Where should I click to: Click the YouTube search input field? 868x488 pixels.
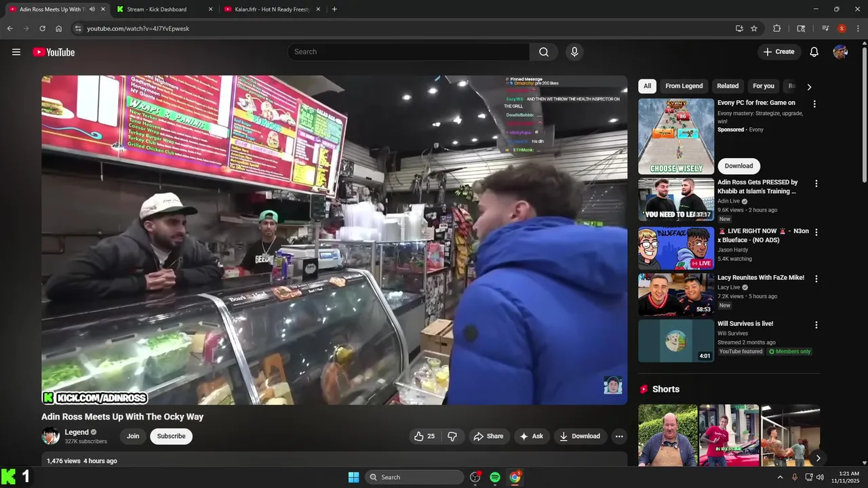(x=409, y=52)
